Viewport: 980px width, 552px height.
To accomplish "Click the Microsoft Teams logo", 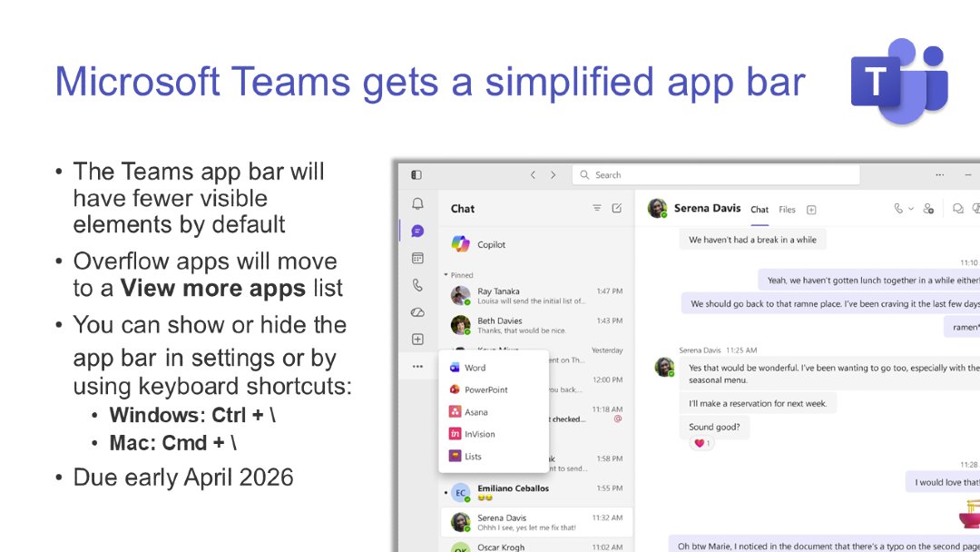I will pyautogui.click(x=899, y=82).
